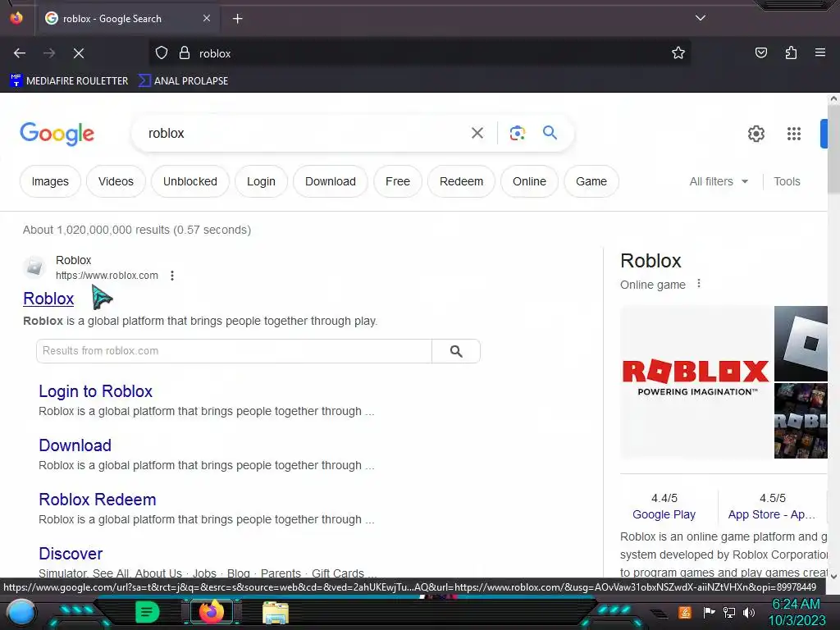Image resolution: width=840 pixels, height=630 pixels.
Task: Search by image with Google Lens
Action: (517, 133)
